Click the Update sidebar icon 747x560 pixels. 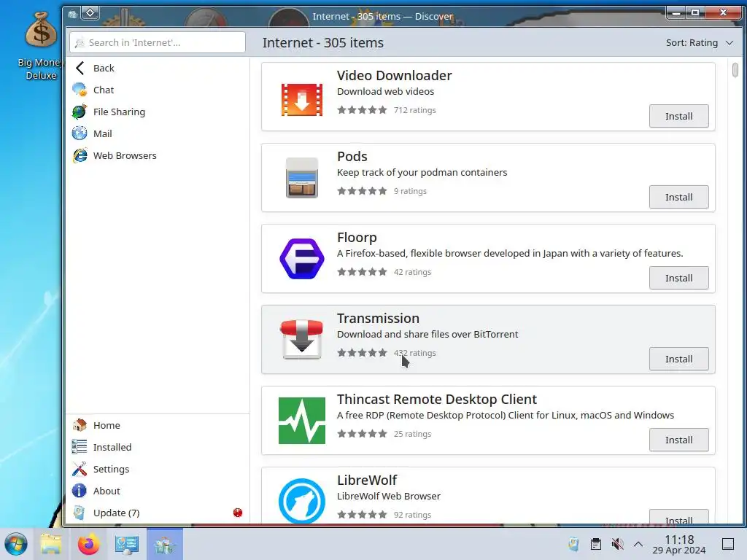80,513
